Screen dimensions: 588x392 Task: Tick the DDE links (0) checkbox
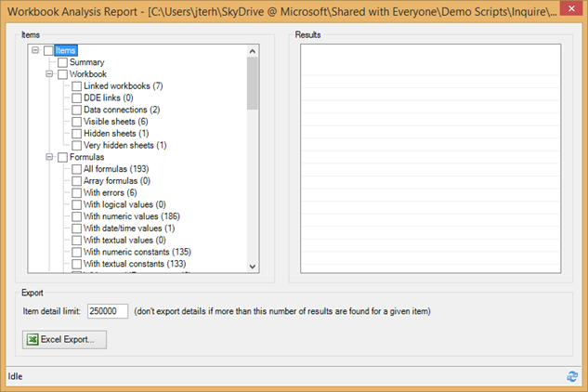click(x=76, y=98)
